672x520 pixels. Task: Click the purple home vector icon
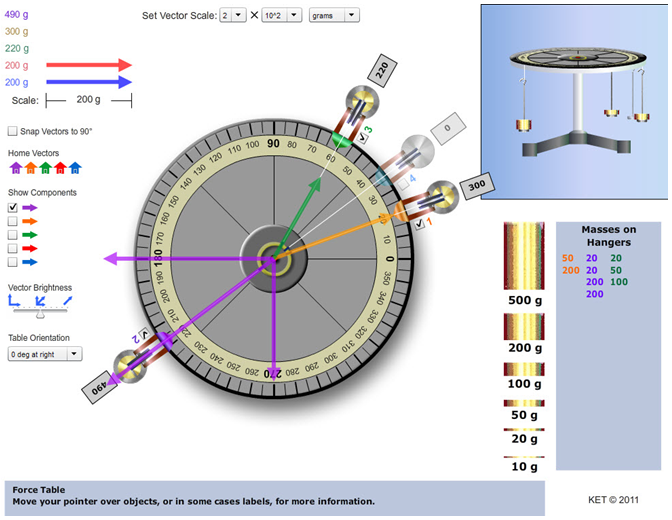pos(15,168)
